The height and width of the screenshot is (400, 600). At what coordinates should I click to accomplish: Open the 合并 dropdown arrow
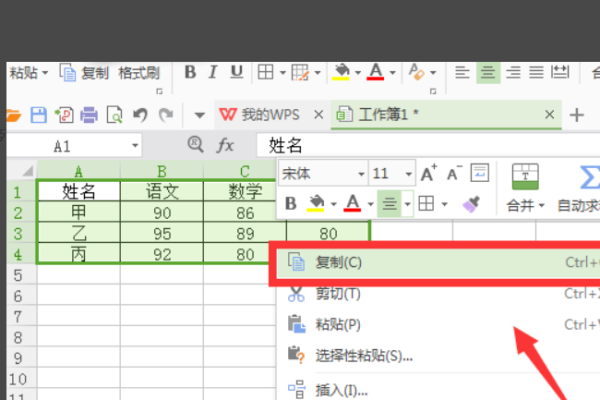(x=541, y=206)
